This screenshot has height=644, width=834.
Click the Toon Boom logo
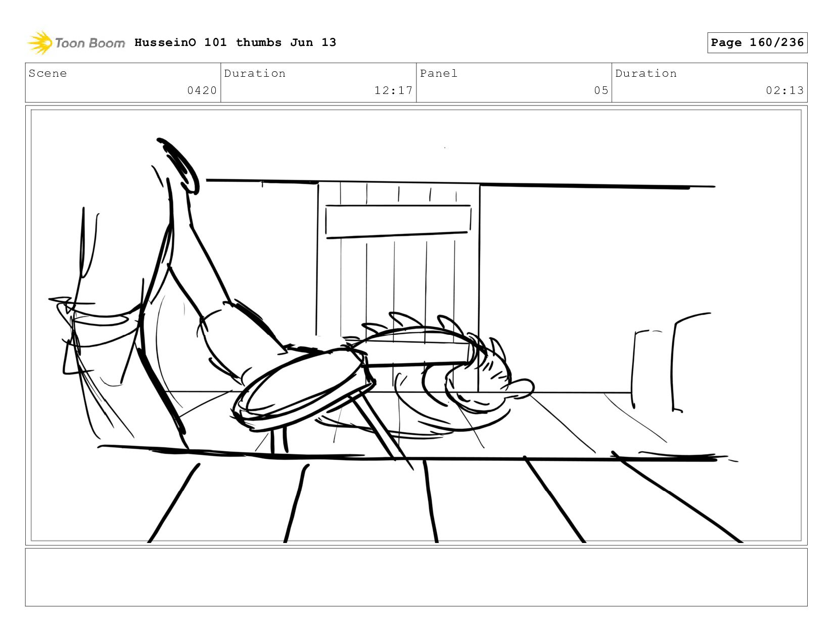tap(76, 43)
